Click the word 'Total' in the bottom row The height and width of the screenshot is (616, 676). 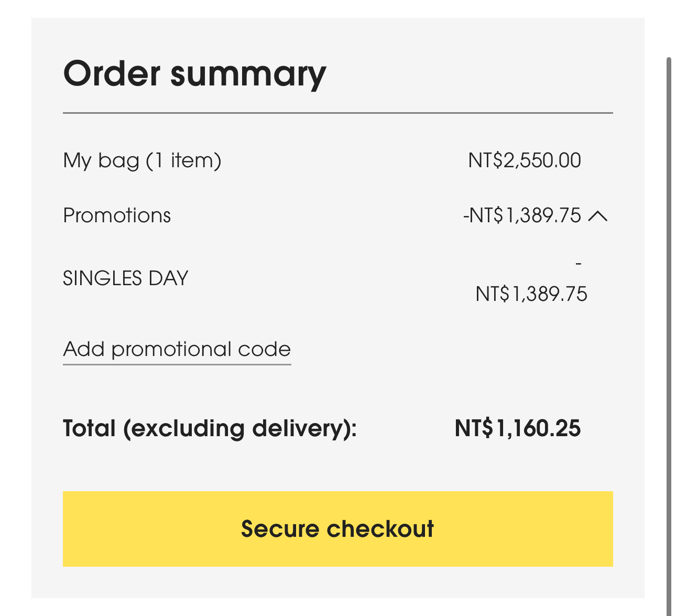pos(89,428)
